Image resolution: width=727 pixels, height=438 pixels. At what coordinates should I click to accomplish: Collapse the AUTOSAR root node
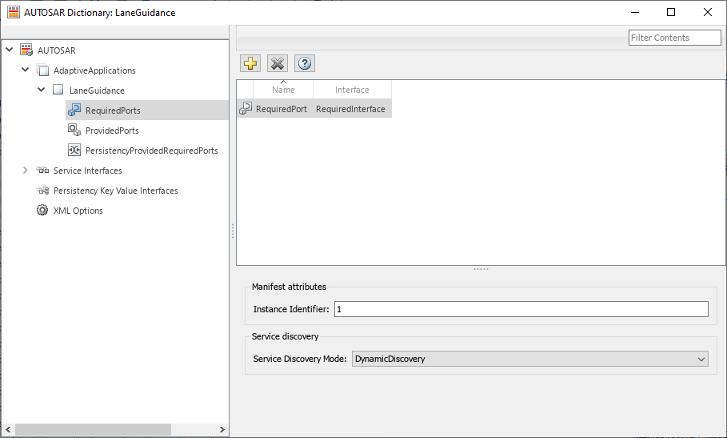click(9, 50)
